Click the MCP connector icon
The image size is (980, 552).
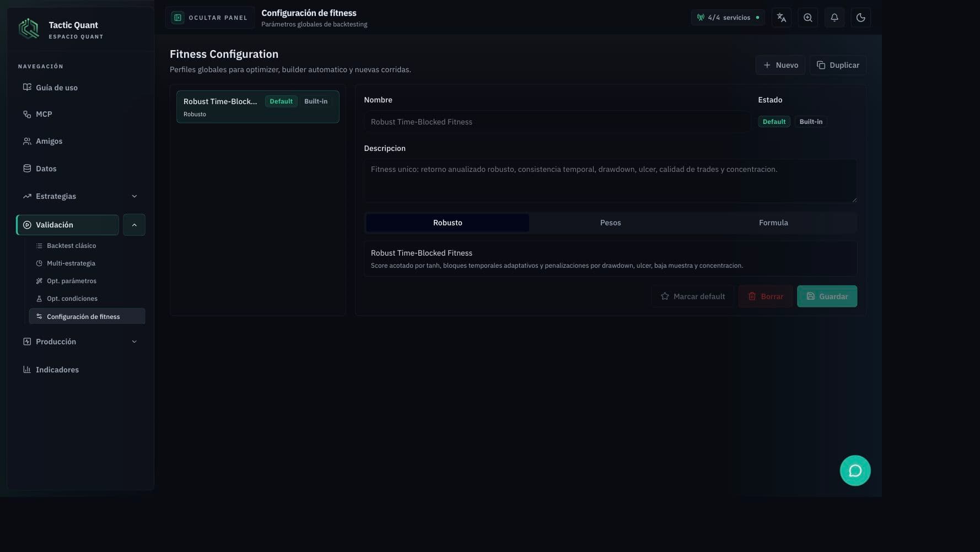(27, 114)
